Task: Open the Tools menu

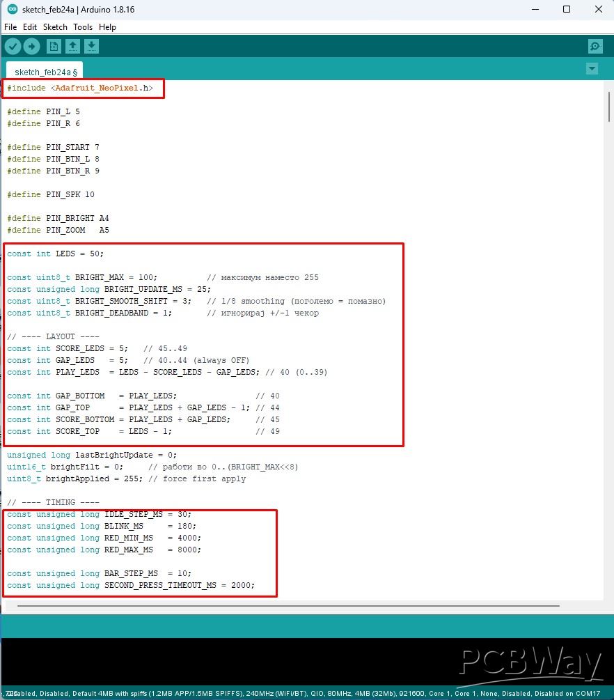Action: point(83,27)
